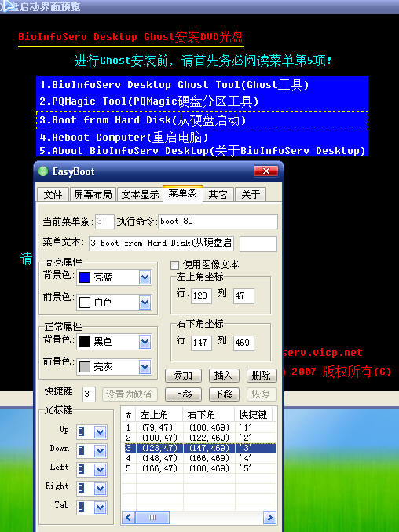Click the 恢复 button
This screenshot has width=399, height=532.
[262, 394]
